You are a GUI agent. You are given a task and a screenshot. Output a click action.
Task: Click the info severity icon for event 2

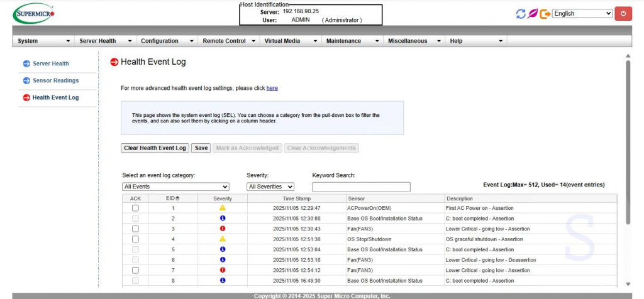tap(223, 218)
